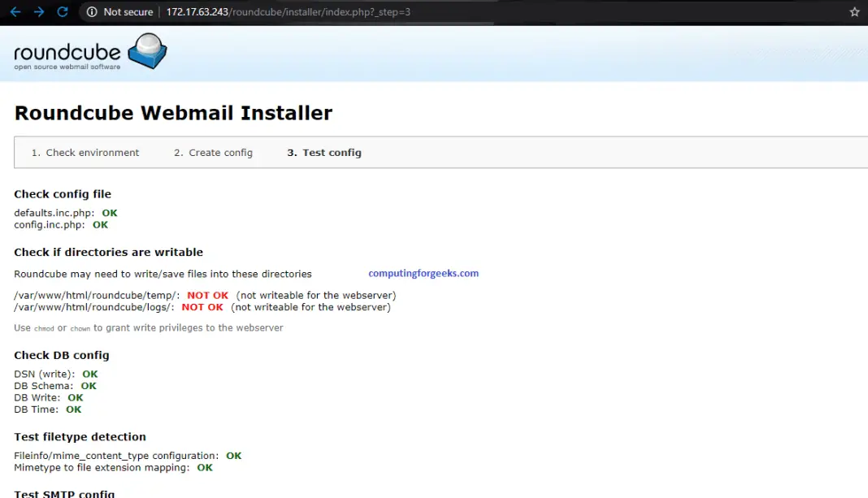Click the Roundcube Webmail Installer heading

pyautogui.click(x=173, y=113)
